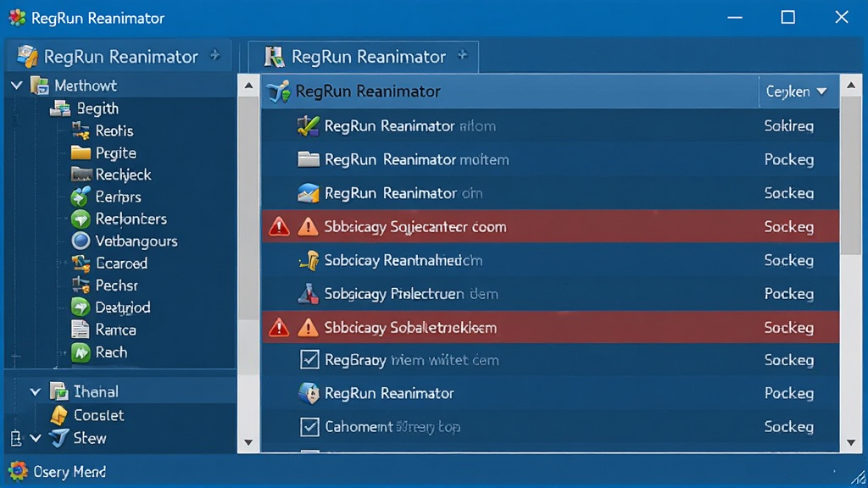The image size is (868, 488).
Task: Click pin icon on right RegRun Reanimator tab
Action: click(463, 55)
